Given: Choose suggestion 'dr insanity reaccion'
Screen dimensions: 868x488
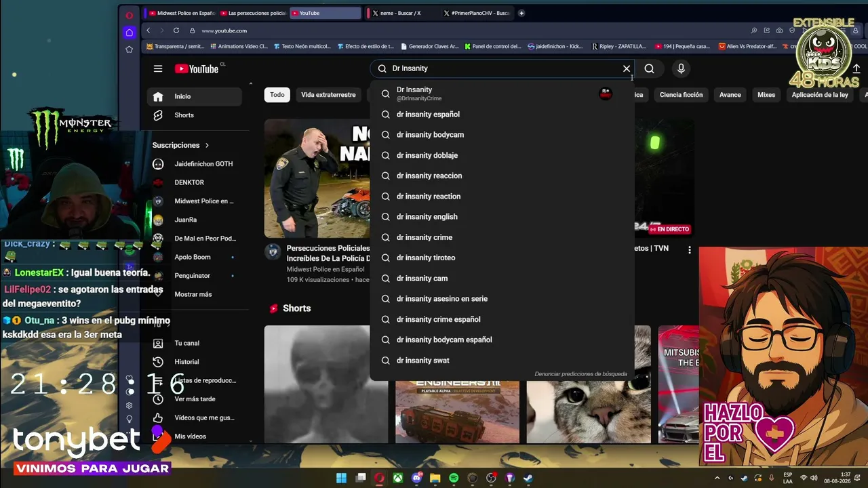Looking at the screenshot, I should (x=502, y=176).
